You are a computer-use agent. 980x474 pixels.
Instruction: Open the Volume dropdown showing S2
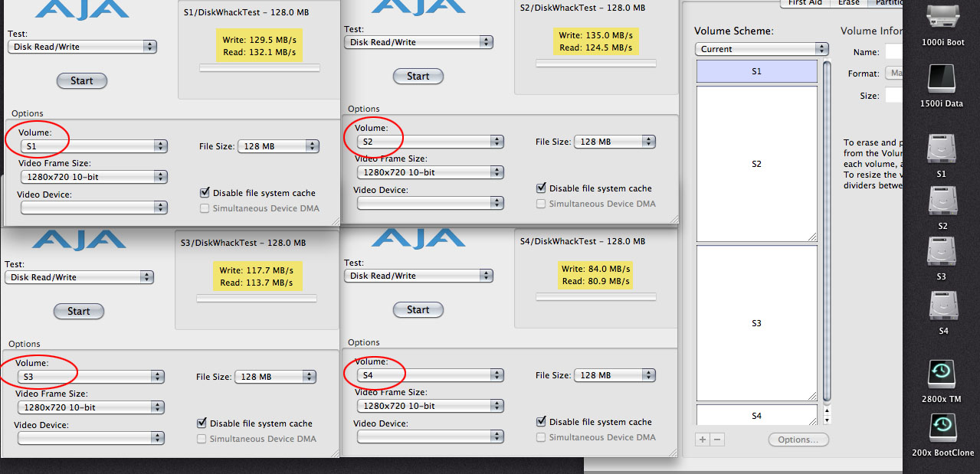[x=430, y=142]
